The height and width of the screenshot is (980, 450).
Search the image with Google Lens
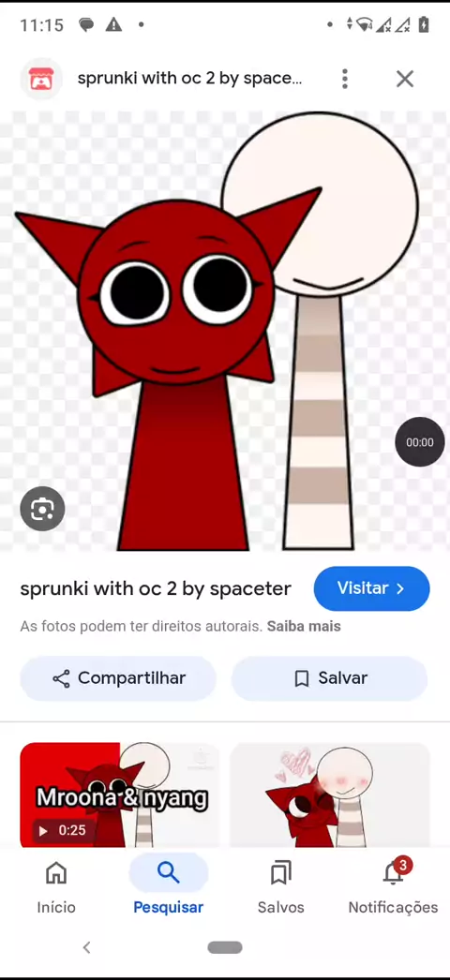pos(42,509)
